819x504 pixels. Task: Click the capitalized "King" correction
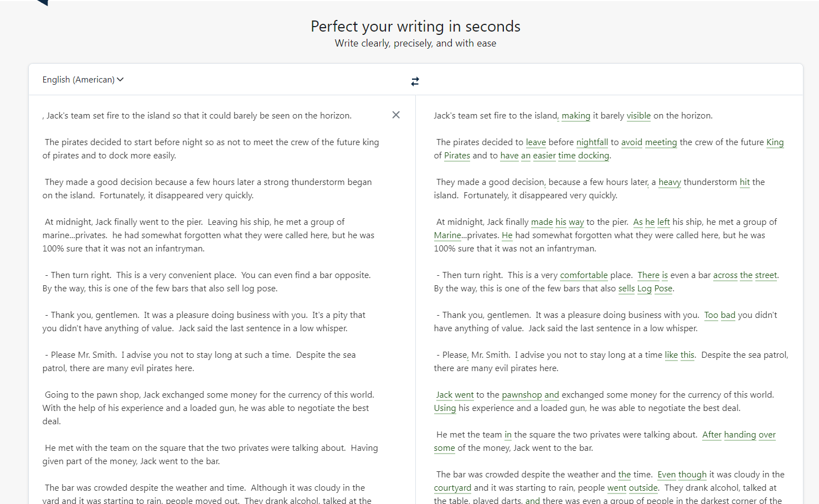click(x=775, y=142)
